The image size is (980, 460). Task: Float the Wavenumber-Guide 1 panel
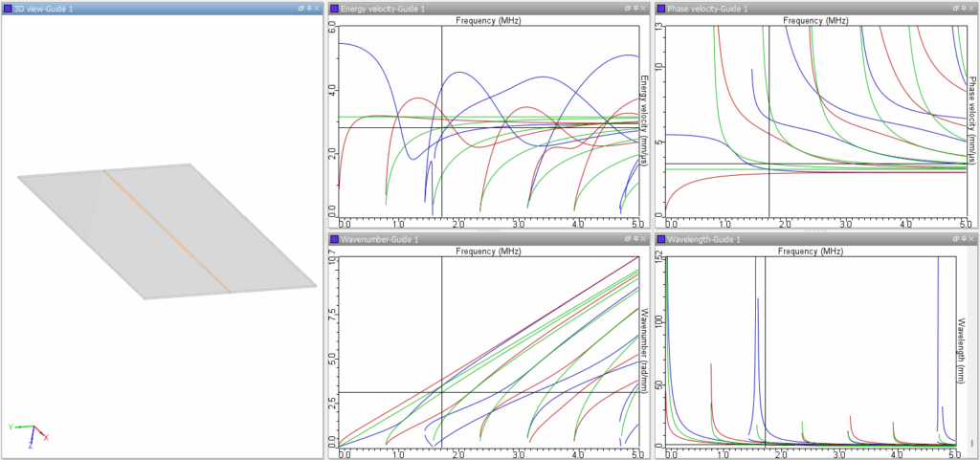coord(627,238)
